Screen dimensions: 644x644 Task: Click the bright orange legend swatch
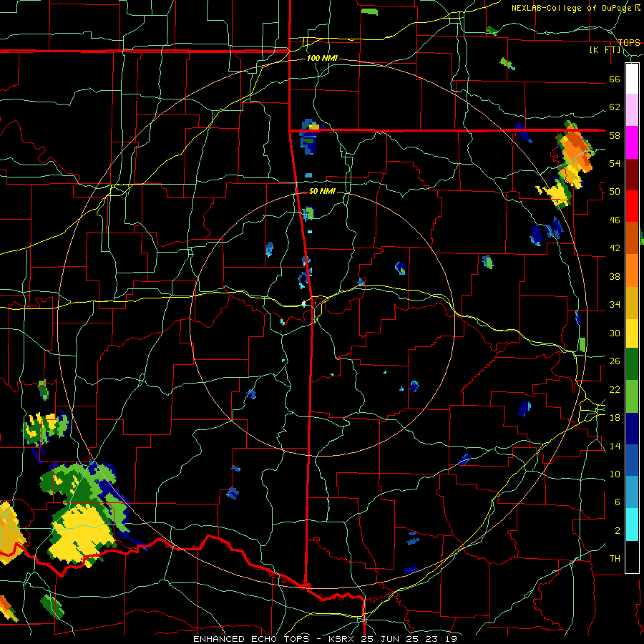(x=632, y=270)
